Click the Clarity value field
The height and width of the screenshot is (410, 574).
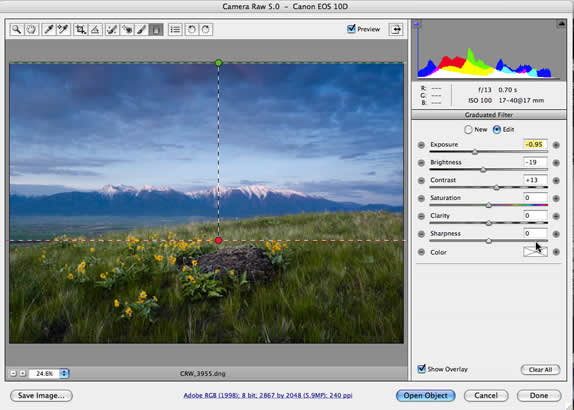[535, 216]
